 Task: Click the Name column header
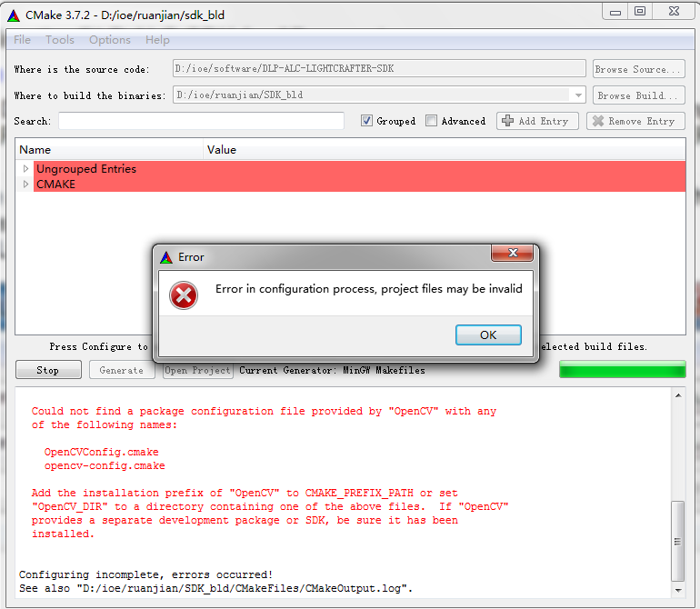(109, 150)
